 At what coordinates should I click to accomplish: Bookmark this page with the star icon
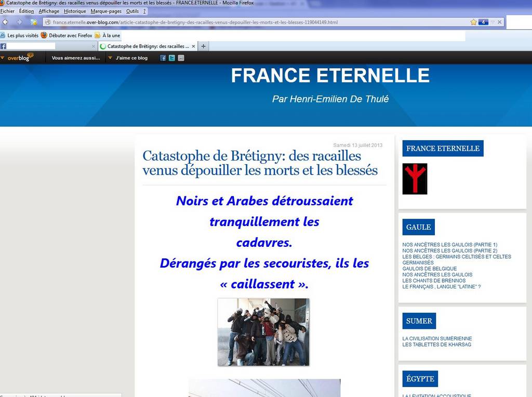point(474,22)
